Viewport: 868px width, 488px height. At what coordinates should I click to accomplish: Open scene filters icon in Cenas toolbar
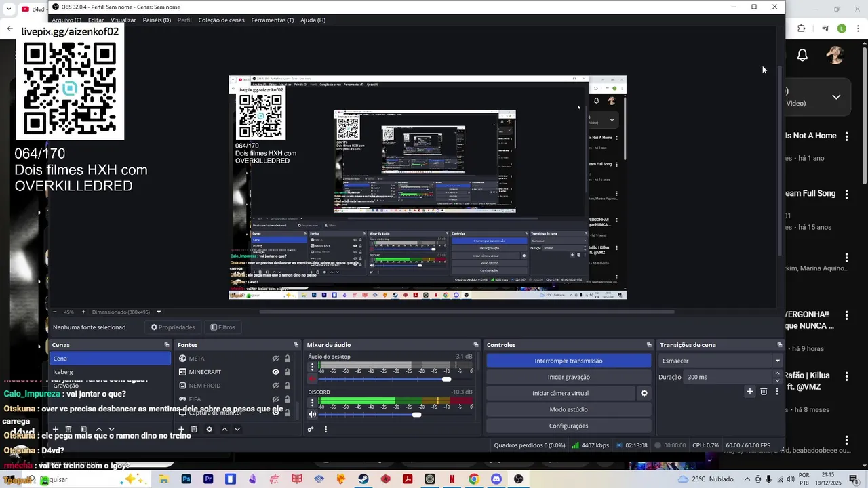click(x=83, y=429)
